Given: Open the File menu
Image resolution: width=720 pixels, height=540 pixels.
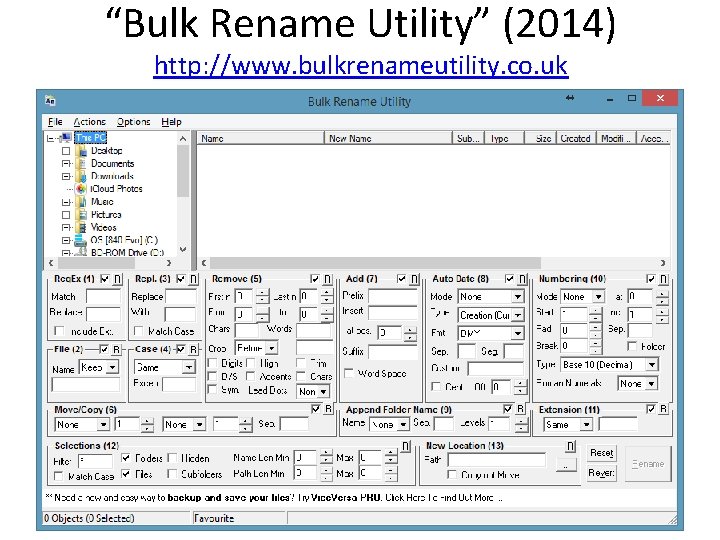Looking at the screenshot, I should coord(55,122).
